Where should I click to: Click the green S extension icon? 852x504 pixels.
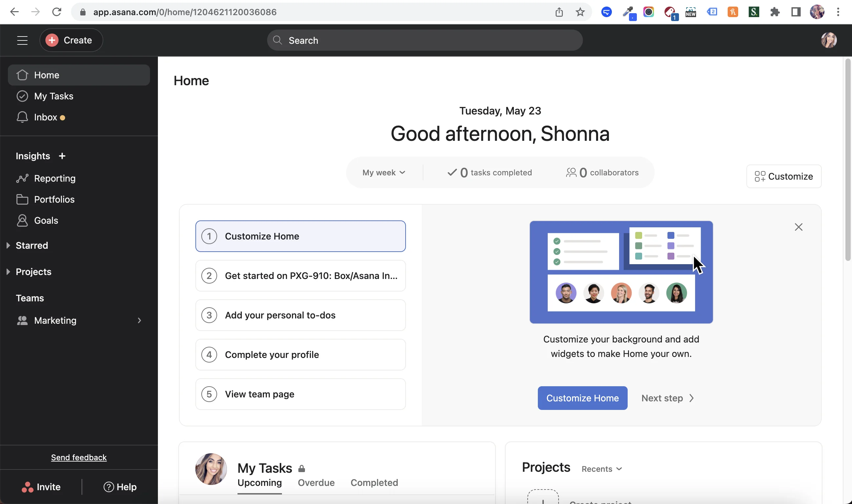pos(754,12)
